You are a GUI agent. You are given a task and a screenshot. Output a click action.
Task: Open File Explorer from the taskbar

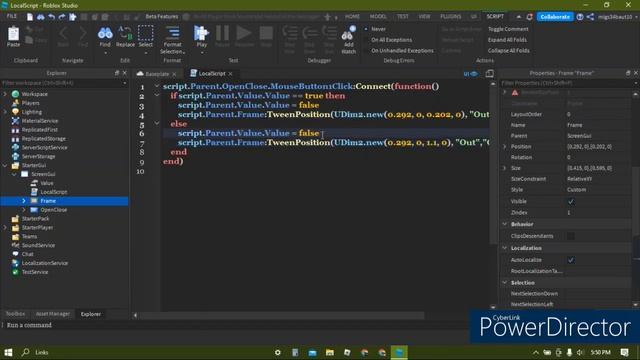(x=330, y=352)
